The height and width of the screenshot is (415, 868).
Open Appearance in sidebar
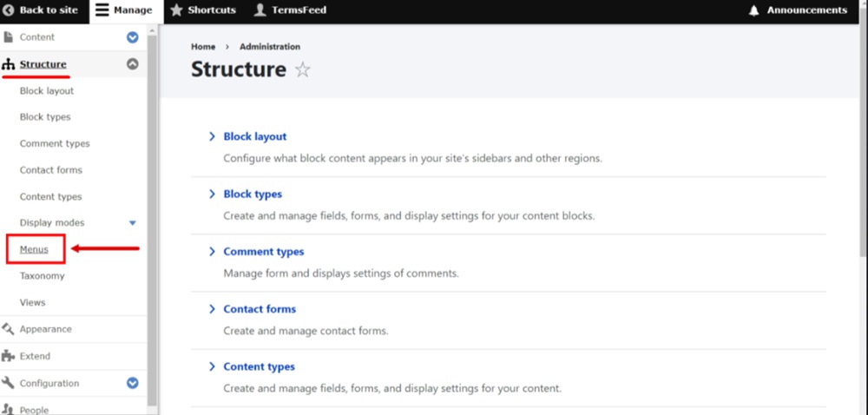45,329
